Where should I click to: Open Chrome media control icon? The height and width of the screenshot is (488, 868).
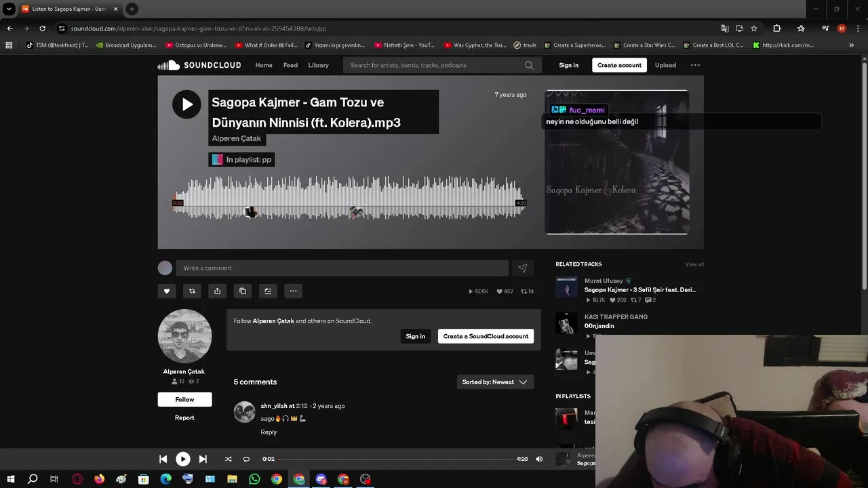coord(825,28)
